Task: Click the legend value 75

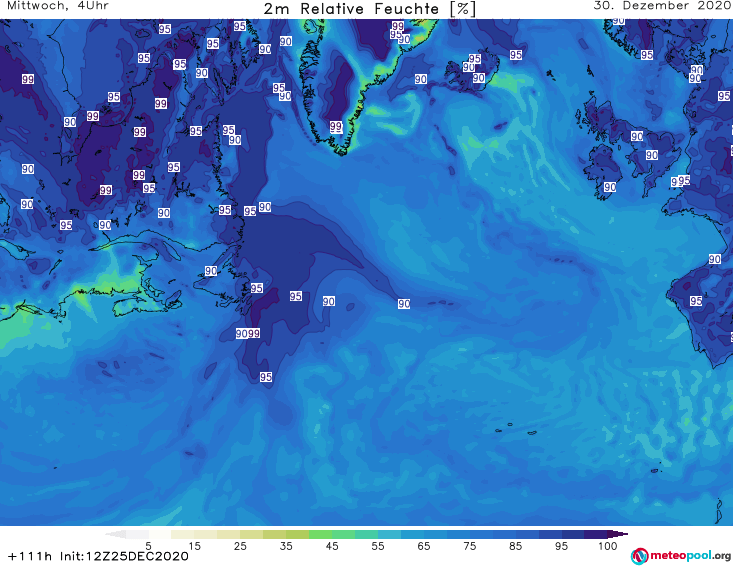Action: tap(469, 546)
